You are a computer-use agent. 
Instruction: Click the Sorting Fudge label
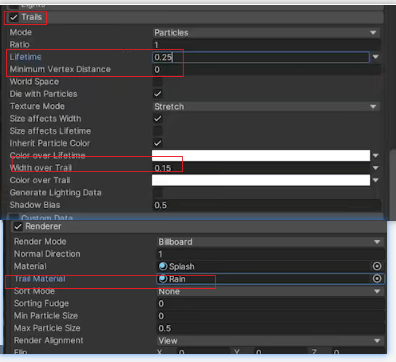pos(41,303)
